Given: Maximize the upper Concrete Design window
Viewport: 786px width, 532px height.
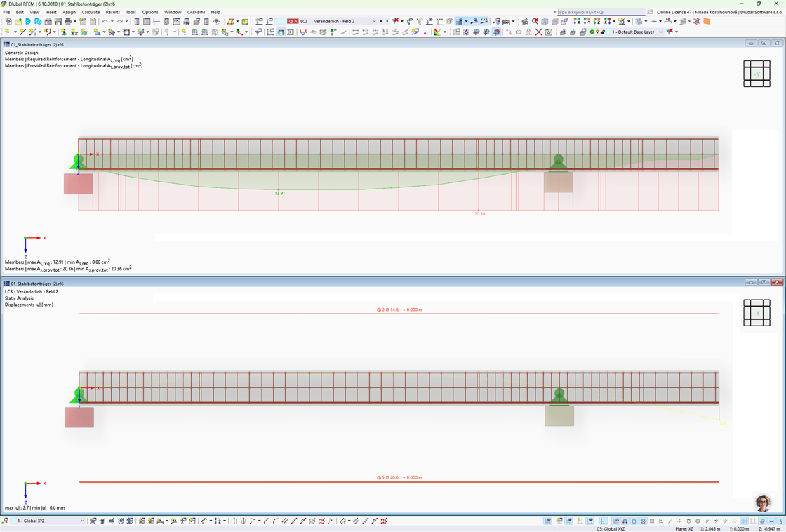Looking at the screenshot, I should (x=764, y=43).
